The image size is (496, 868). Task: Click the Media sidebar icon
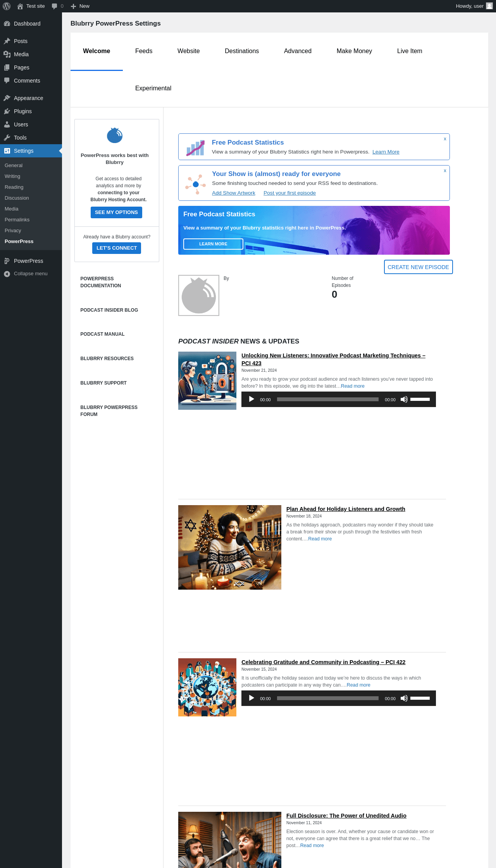tap(7, 54)
